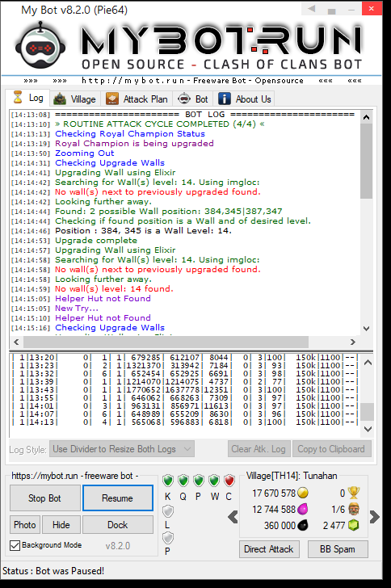Click the robot gamepad logo icon
This screenshot has height=588, width=391.
(x=40, y=46)
